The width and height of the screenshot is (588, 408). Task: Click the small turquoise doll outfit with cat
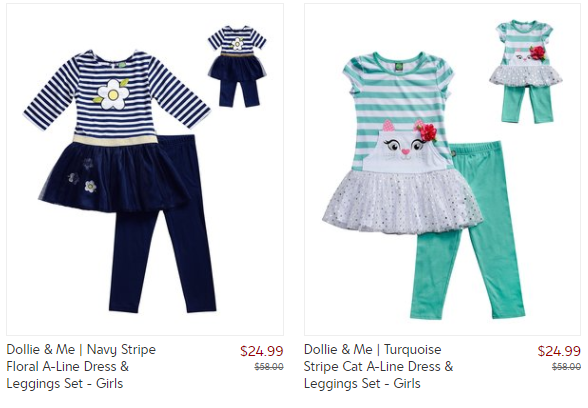click(525, 72)
